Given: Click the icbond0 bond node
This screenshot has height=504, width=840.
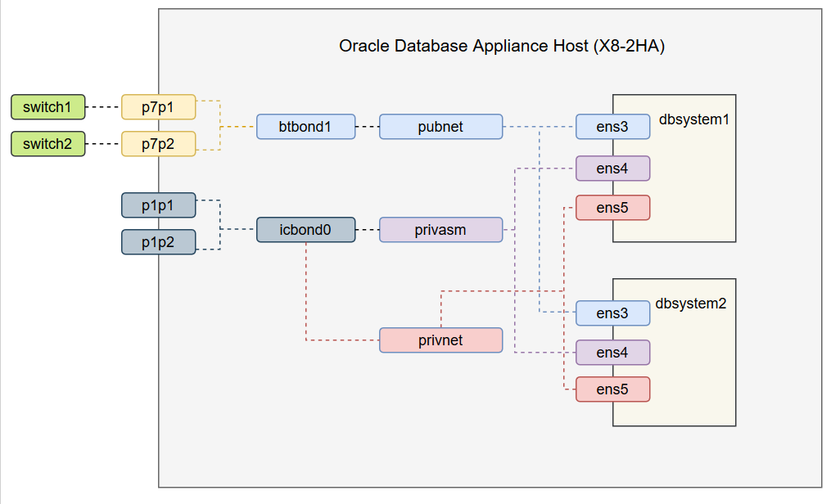Looking at the screenshot, I should click(306, 230).
